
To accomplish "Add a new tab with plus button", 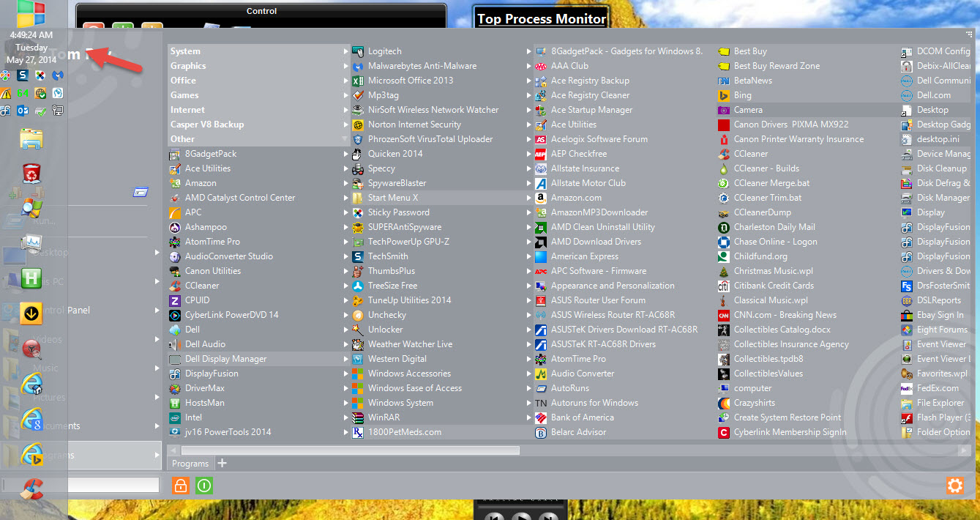I will click(222, 463).
